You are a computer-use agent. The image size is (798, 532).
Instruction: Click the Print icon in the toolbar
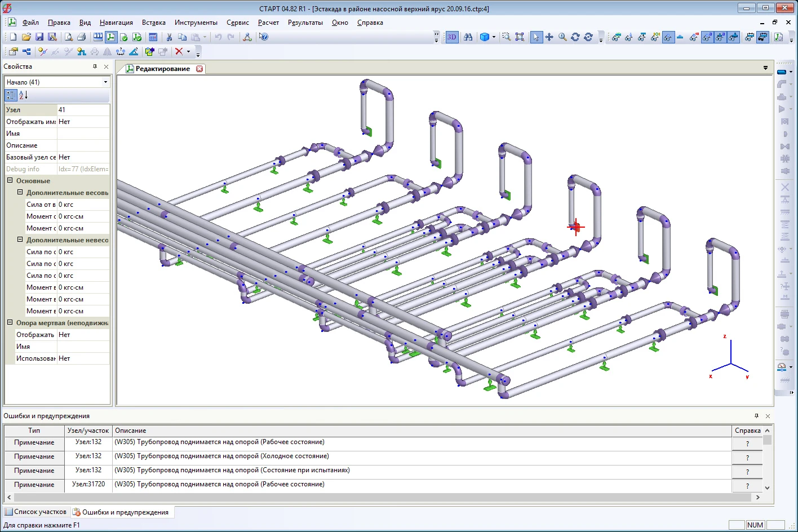pos(81,37)
